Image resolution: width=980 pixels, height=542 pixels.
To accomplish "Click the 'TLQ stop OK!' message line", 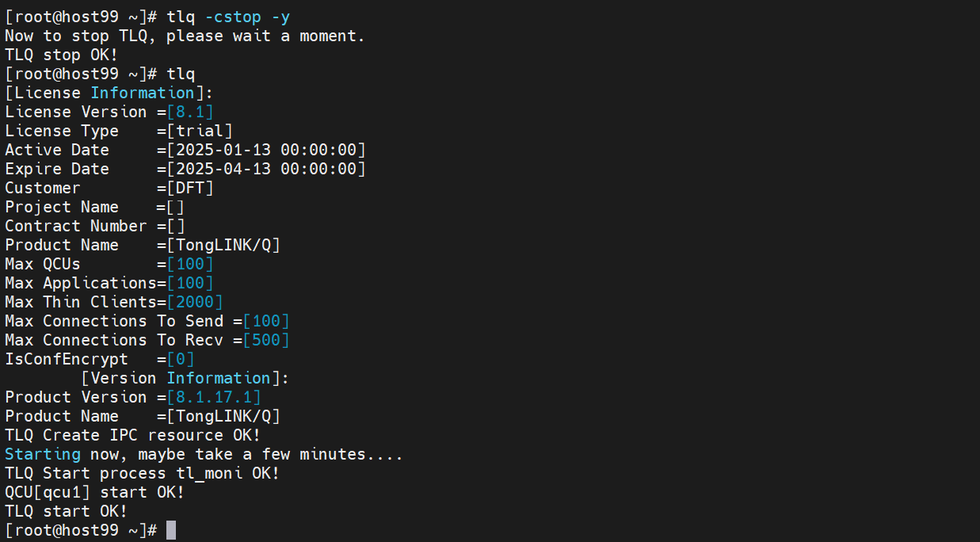I will (62, 55).
